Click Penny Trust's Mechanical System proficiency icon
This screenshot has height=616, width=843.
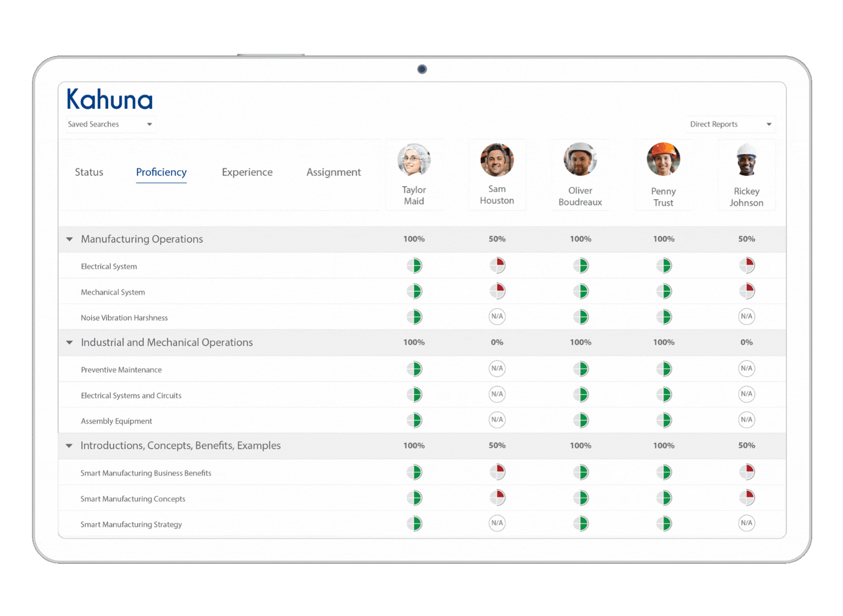click(x=664, y=291)
